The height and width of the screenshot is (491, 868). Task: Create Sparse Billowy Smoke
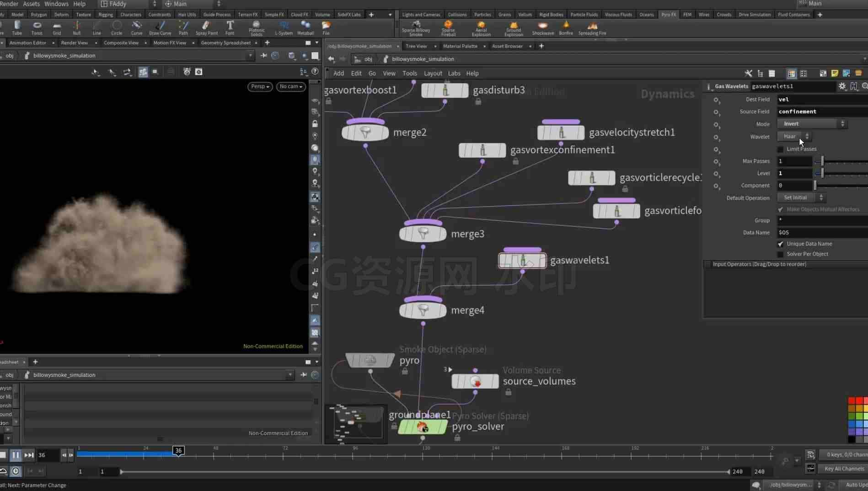[x=416, y=28]
